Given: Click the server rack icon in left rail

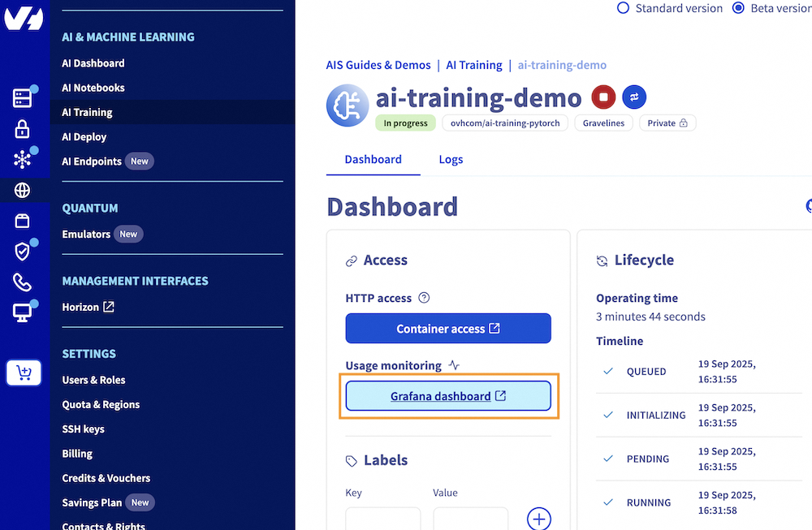Looking at the screenshot, I should pos(23,98).
